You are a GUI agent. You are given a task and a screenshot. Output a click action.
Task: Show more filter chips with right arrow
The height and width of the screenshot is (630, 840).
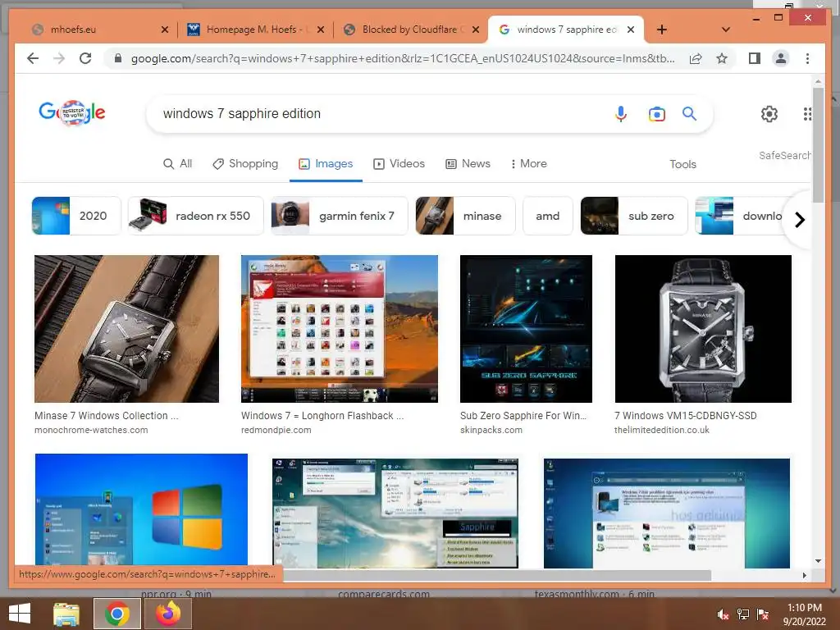pyautogui.click(x=799, y=220)
